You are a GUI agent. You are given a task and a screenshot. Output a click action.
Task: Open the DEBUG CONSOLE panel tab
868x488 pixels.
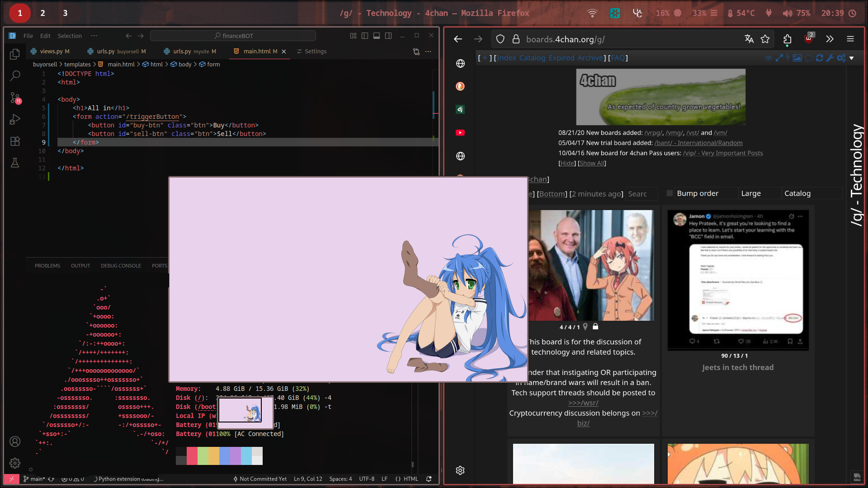click(x=121, y=266)
